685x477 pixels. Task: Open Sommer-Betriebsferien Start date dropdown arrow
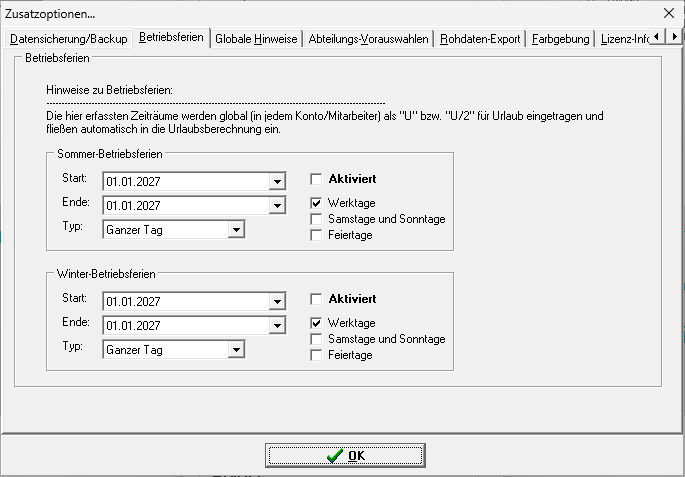pos(277,182)
